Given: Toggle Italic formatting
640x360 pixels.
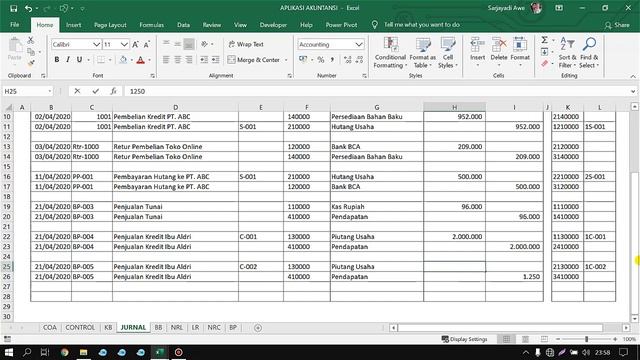Looking at the screenshot, I should 68,60.
